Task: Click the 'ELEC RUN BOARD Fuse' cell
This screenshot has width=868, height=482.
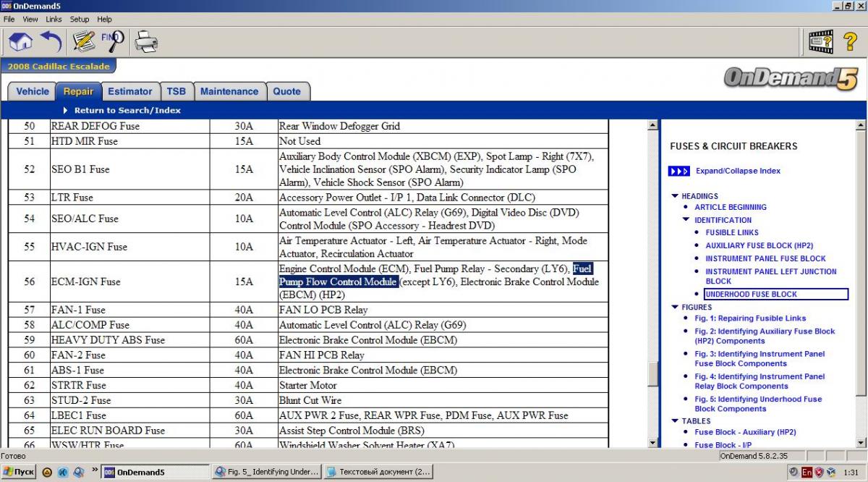Action: click(130, 431)
